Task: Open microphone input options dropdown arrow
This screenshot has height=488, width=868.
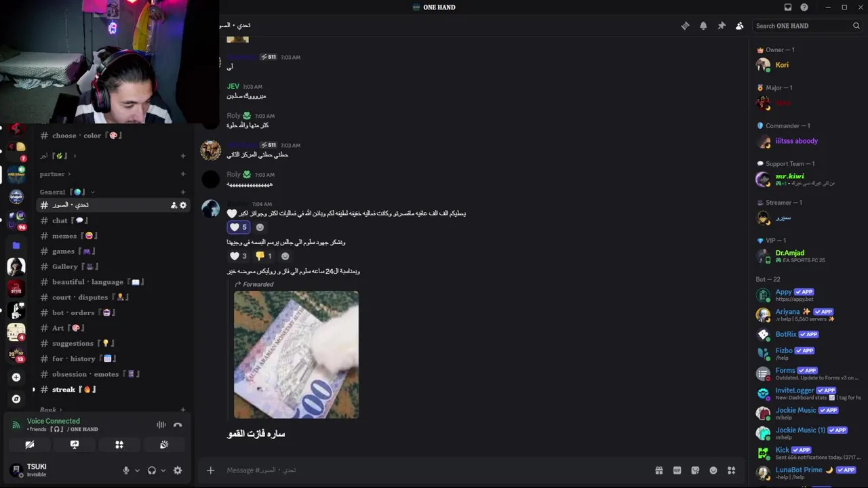Action: pyautogui.click(x=137, y=470)
